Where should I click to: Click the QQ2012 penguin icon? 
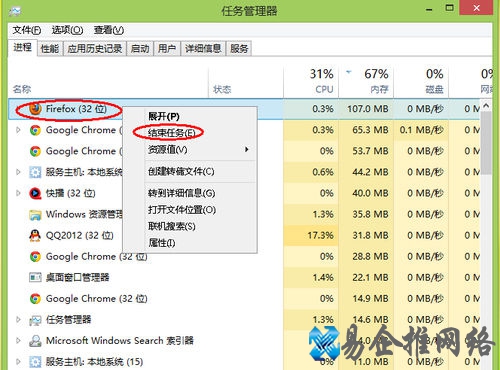click(35, 235)
